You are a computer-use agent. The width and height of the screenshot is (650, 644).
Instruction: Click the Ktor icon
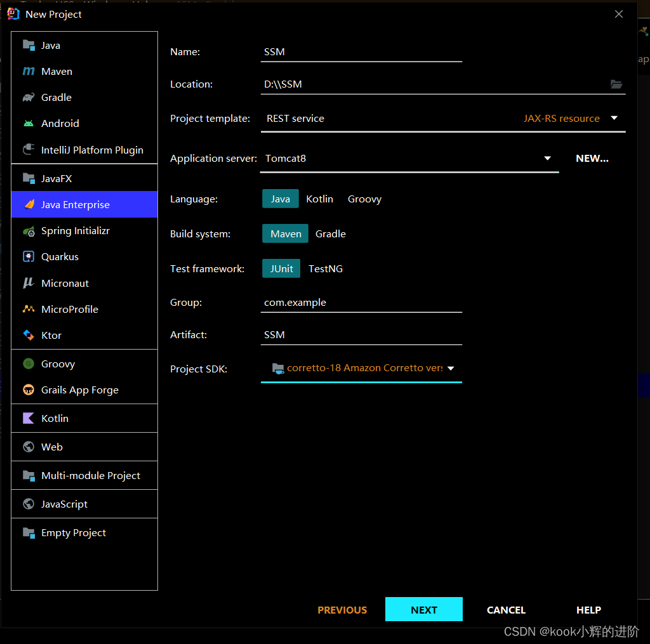tap(29, 335)
